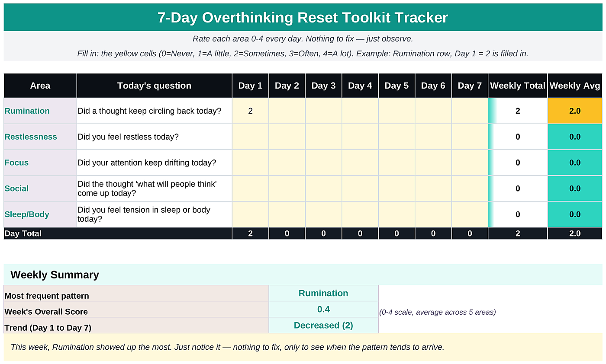This screenshot has width=606, height=364.
Task: Click the orange Rumination Weekly Avg cell
Action: [575, 111]
